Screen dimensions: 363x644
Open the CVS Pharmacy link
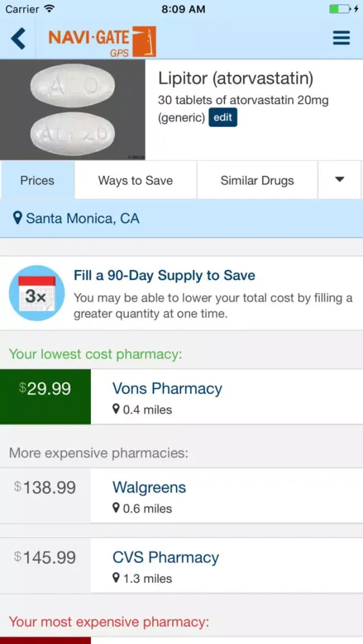[x=166, y=557]
